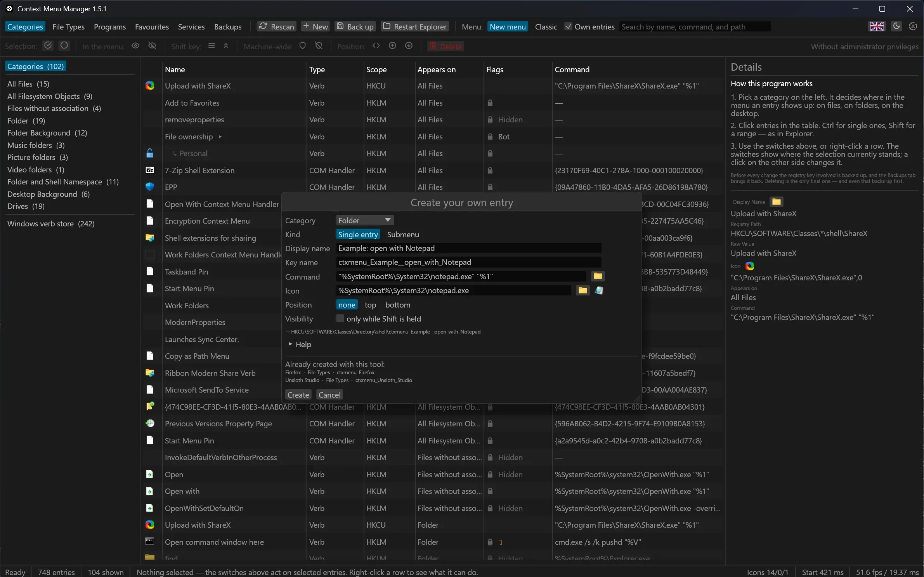Set Position to bottom
This screenshot has height=577, width=924.
(x=398, y=305)
